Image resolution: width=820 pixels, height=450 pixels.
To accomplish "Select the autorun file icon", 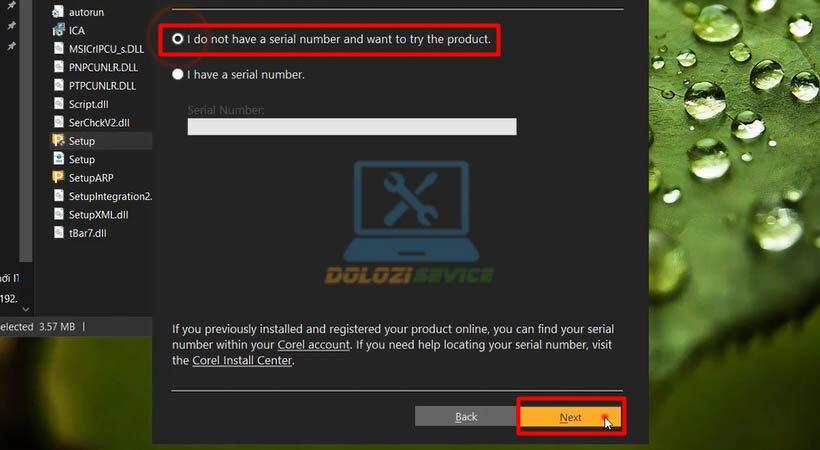I will pyautogui.click(x=59, y=12).
